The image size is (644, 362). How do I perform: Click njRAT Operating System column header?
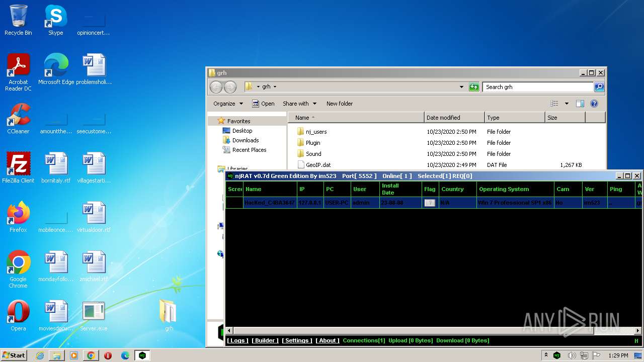click(515, 189)
